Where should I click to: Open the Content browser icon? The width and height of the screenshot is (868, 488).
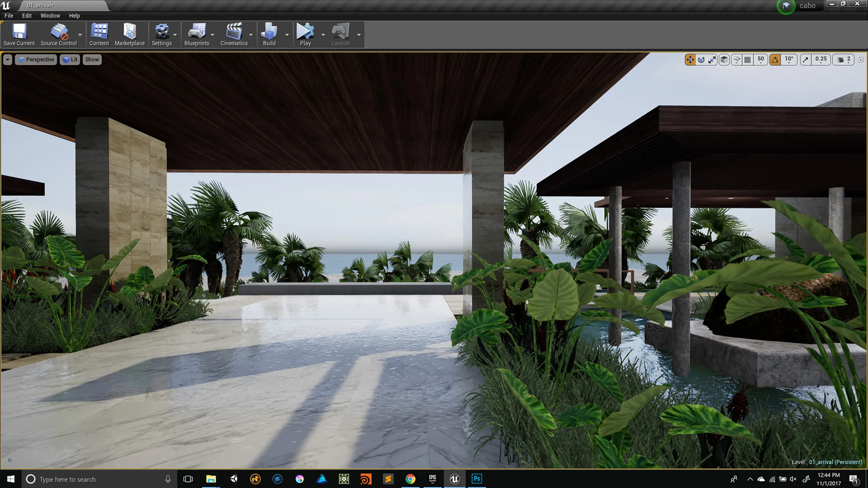pos(99,34)
